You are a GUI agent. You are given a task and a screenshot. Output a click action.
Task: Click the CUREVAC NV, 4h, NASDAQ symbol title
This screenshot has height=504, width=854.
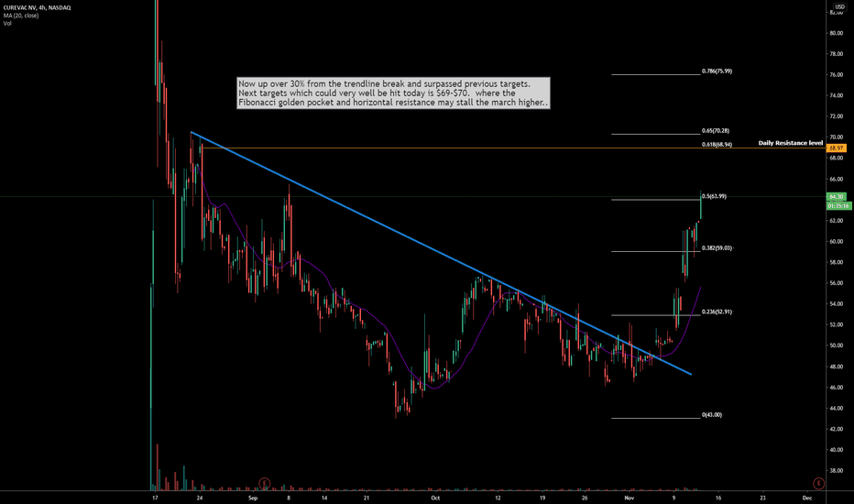pyautogui.click(x=37, y=7)
